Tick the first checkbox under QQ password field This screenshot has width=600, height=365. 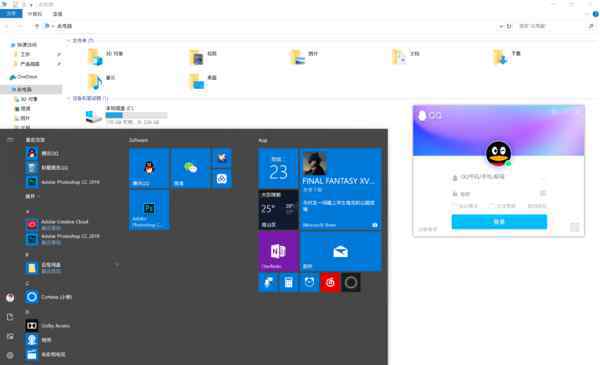pos(455,206)
